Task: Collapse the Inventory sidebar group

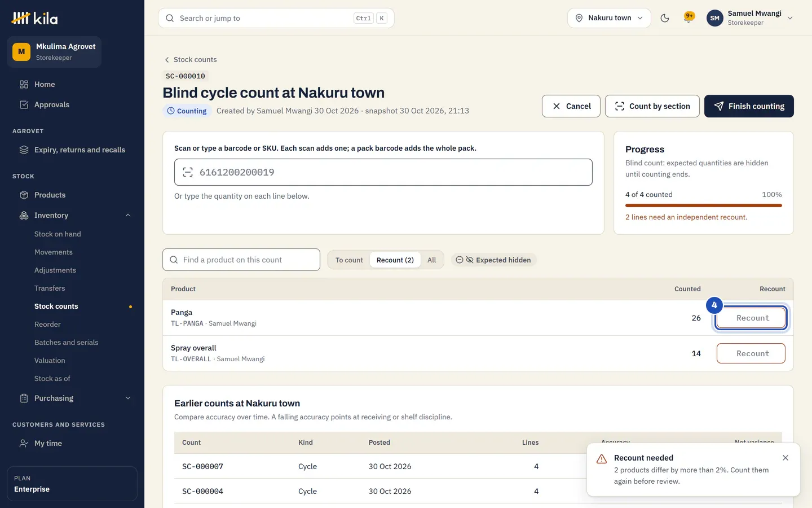Action: 128,215
